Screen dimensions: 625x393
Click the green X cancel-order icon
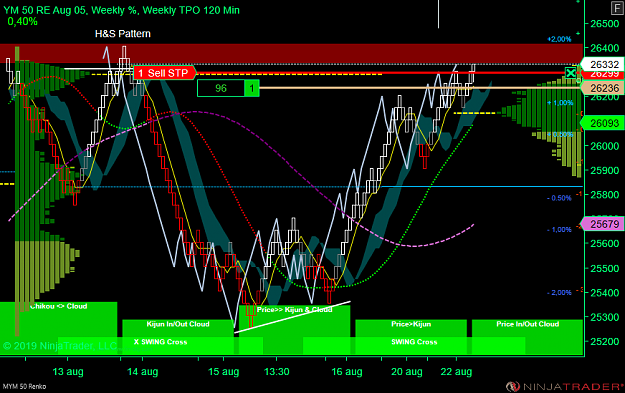[x=571, y=73]
